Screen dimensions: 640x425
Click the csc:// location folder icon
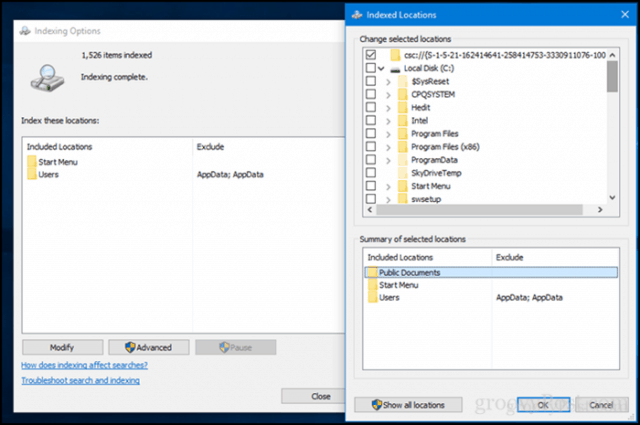point(395,55)
